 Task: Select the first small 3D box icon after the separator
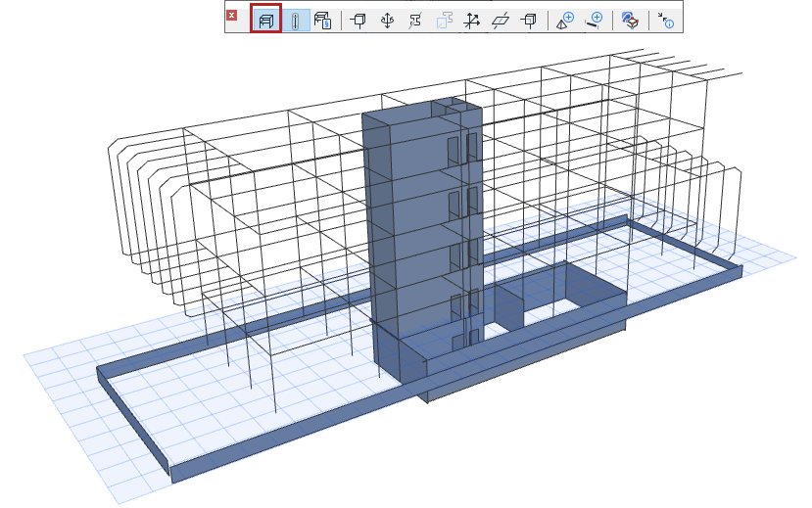click(x=358, y=19)
